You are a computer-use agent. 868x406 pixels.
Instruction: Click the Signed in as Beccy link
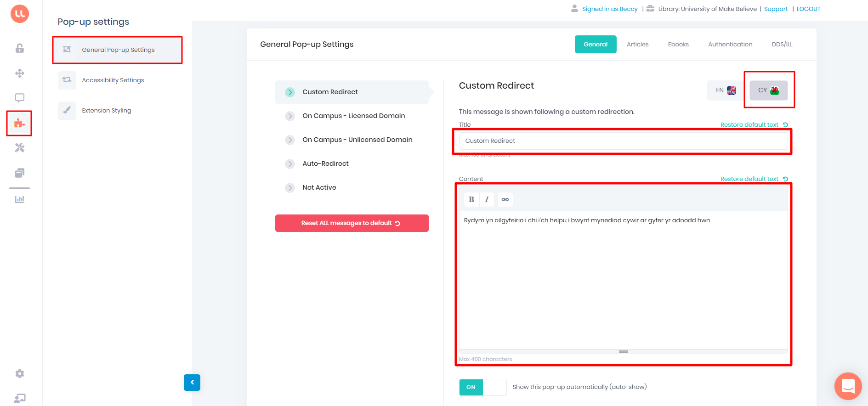(x=610, y=9)
